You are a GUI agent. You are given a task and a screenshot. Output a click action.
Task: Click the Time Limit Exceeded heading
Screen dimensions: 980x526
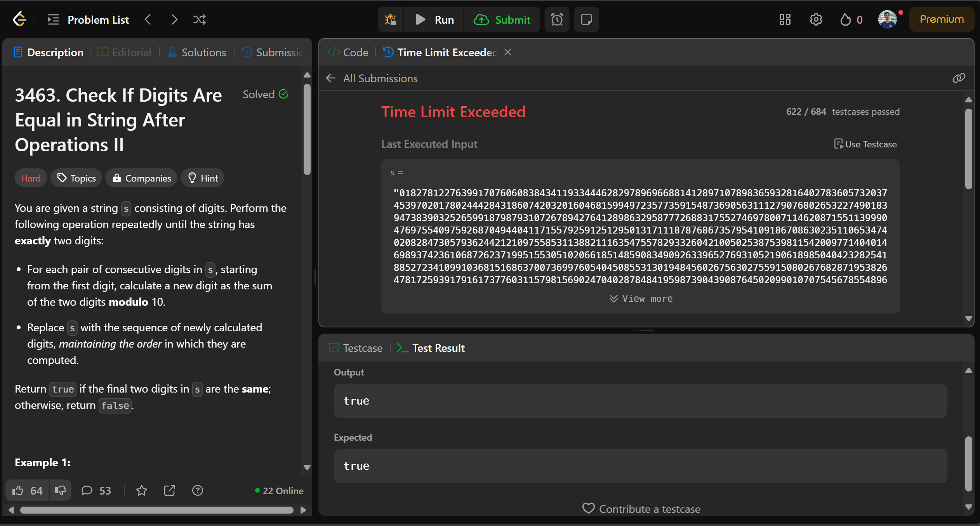453,112
